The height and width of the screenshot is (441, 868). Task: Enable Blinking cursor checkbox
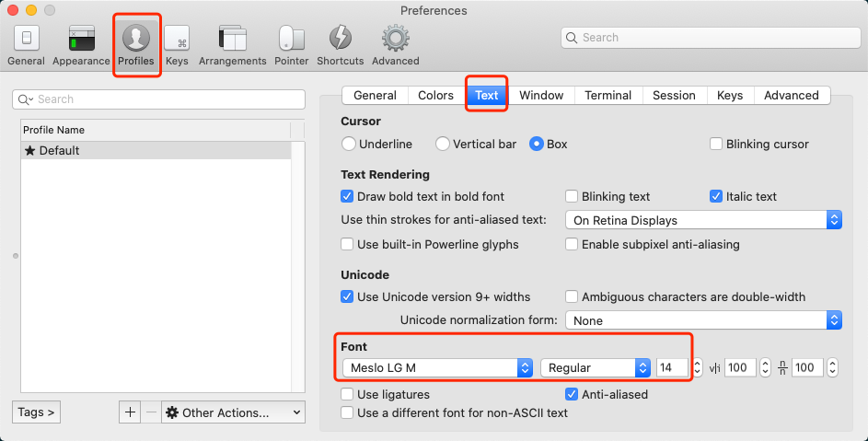coord(716,144)
